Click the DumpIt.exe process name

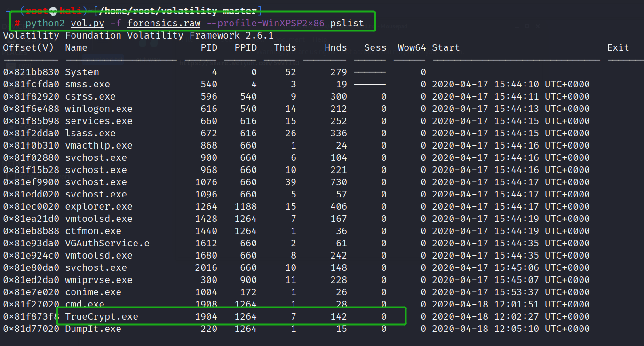pos(93,329)
